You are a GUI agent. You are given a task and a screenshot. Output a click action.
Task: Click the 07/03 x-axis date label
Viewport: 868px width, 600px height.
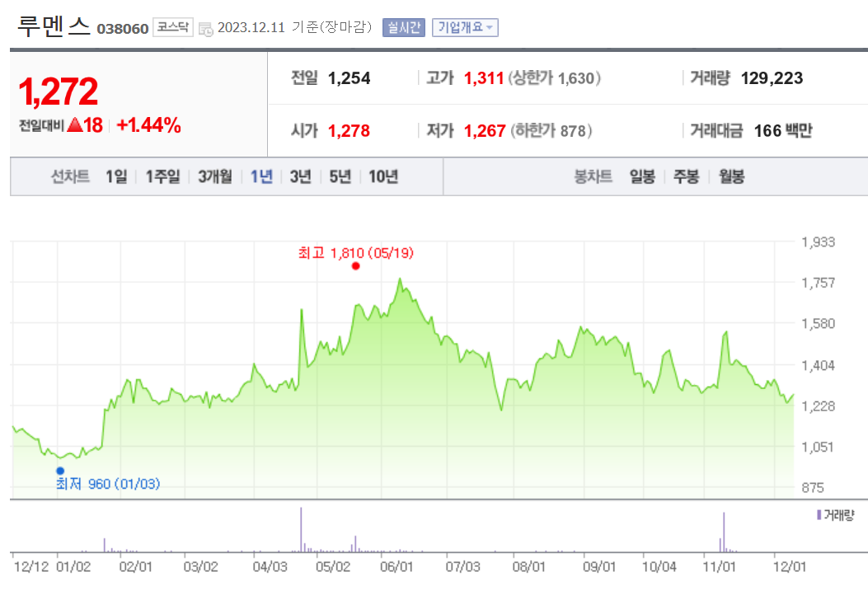pyautogui.click(x=462, y=567)
